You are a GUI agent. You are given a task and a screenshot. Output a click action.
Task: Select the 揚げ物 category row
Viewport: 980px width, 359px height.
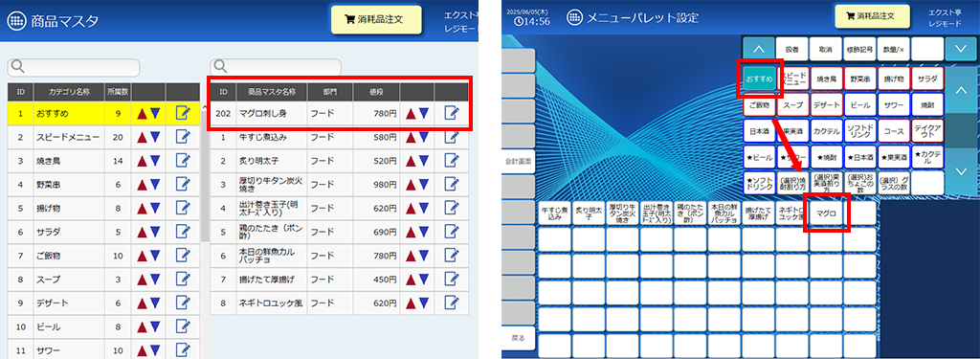103,209
